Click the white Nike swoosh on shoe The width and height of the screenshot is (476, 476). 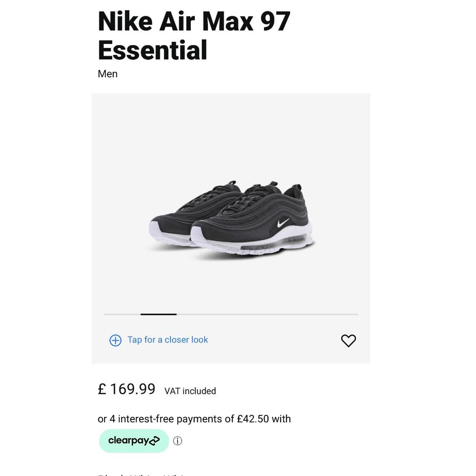[283, 222]
